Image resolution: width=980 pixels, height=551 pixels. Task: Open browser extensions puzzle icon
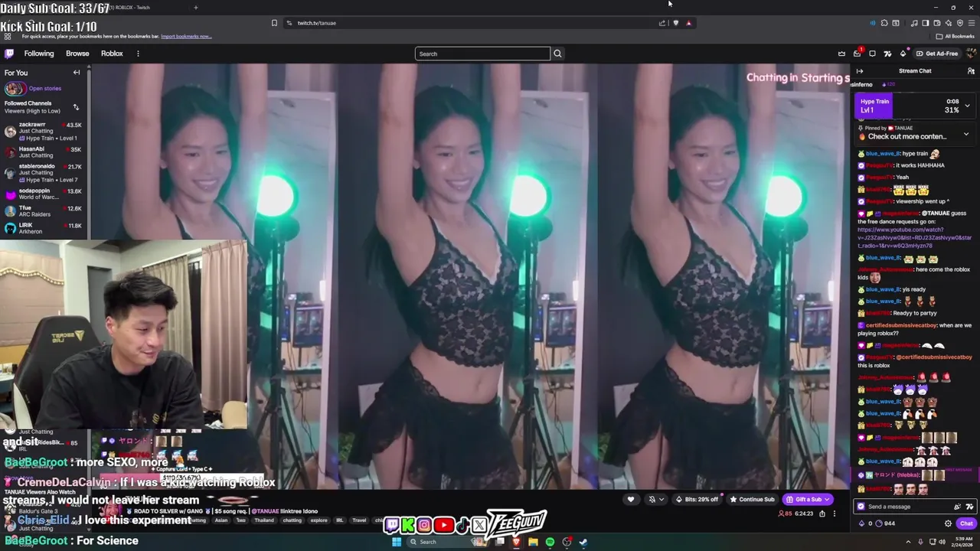884,23
